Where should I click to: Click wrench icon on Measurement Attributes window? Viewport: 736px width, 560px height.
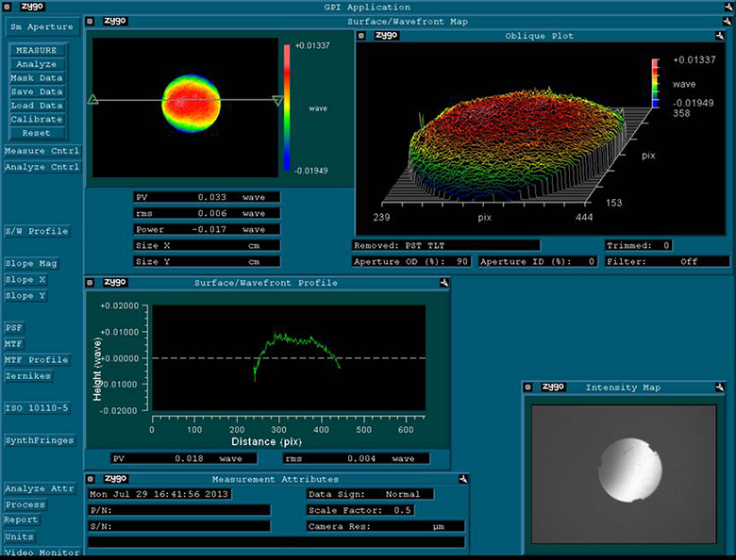[x=462, y=479]
